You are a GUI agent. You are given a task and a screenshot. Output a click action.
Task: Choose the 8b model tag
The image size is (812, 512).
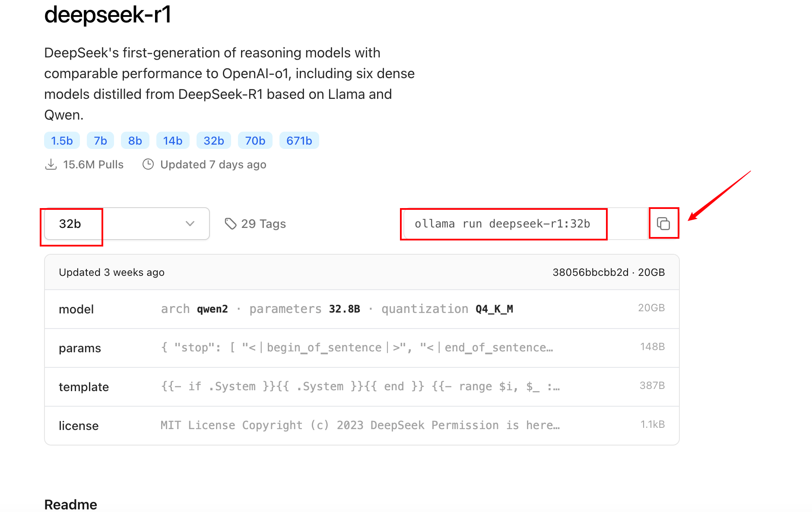(135, 141)
